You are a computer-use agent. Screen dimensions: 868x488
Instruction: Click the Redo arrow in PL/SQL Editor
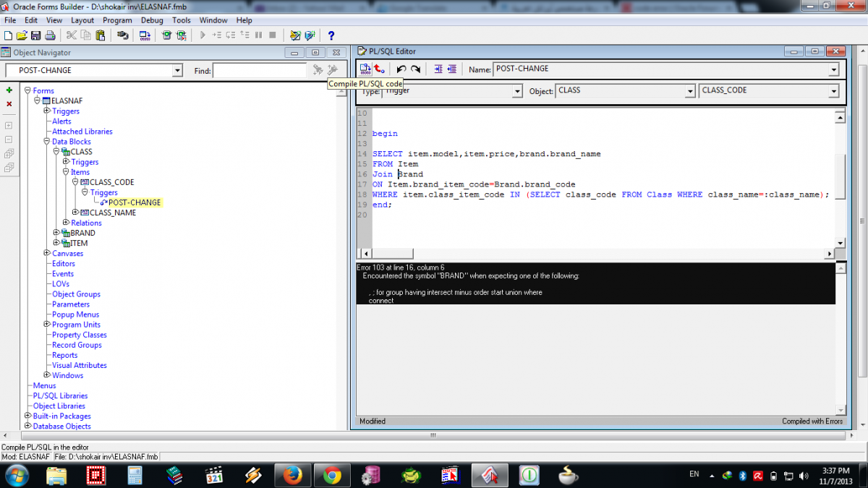(x=415, y=69)
